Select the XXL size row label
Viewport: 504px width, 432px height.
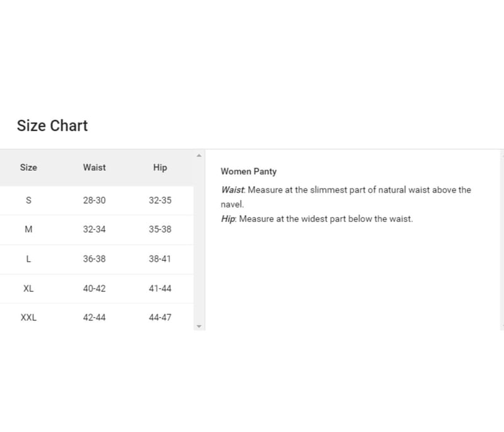coord(28,317)
